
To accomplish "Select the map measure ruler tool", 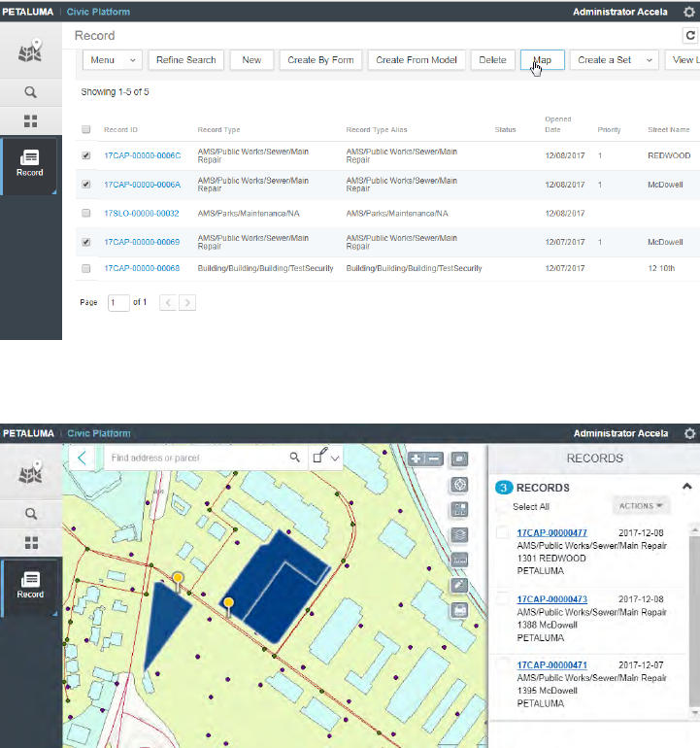I will [x=460, y=560].
